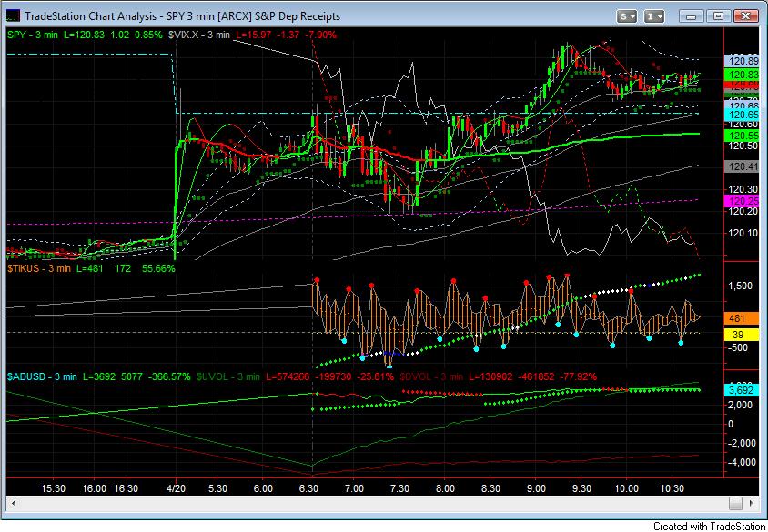The image size is (768, 532).
Task: Click the DVOL 'L=130902' value
Action: click(490, 376)
